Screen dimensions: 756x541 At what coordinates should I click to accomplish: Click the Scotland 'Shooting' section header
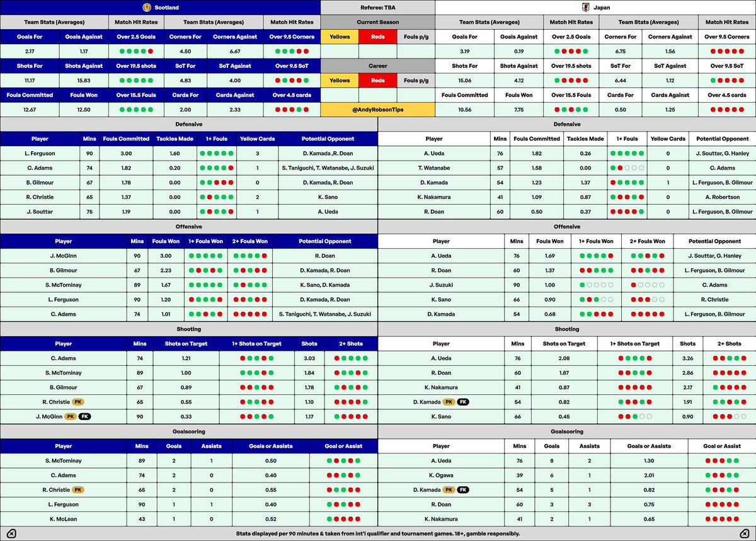click(x=189, y=329)
